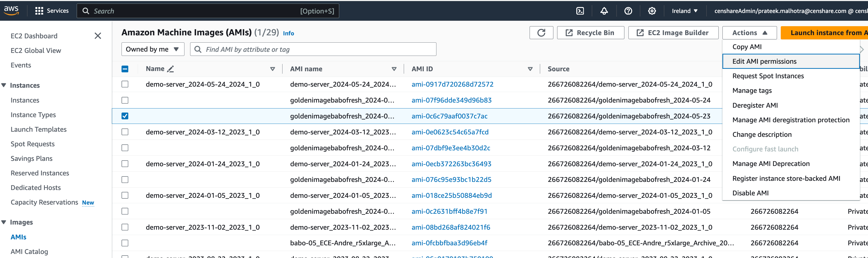Click the search magnifier in the top bar
The image size is (868, 258).
tap(86, 11)
